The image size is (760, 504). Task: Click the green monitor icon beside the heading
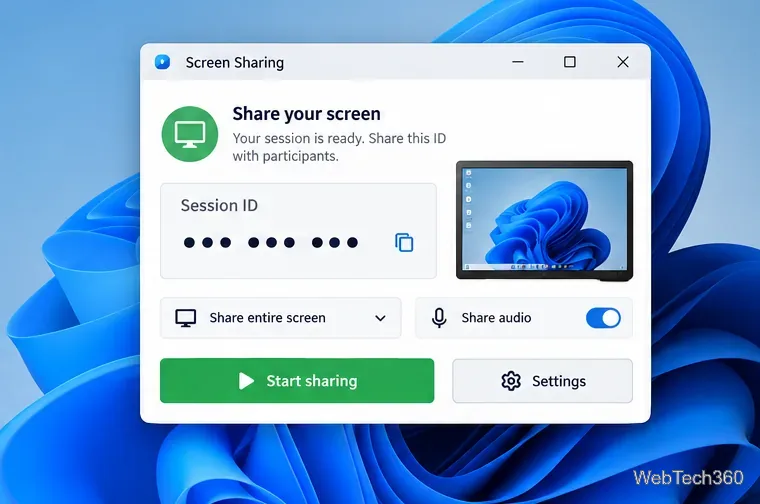tap(190, 134)
